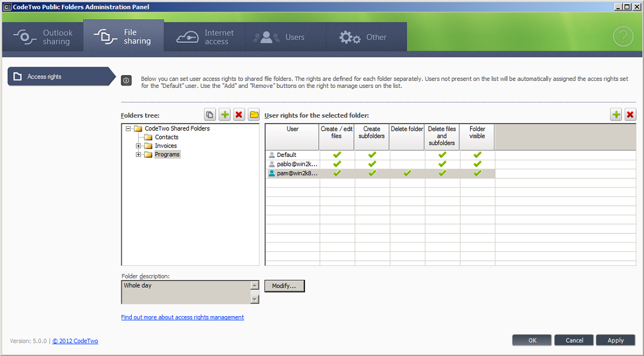Add a new folder with the green plus
This screenshot has width=644, height=356.
pyautogui.click(x=225, y=115)
